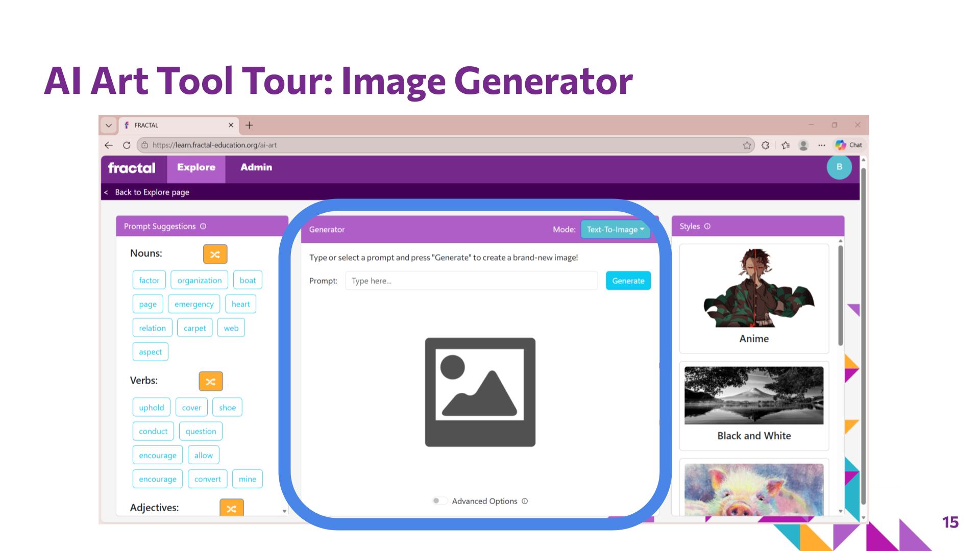The width and height of the screenshot is (980, 551).
Task: Shuffle the Verbs suggestions
Action: pos(211,381)
